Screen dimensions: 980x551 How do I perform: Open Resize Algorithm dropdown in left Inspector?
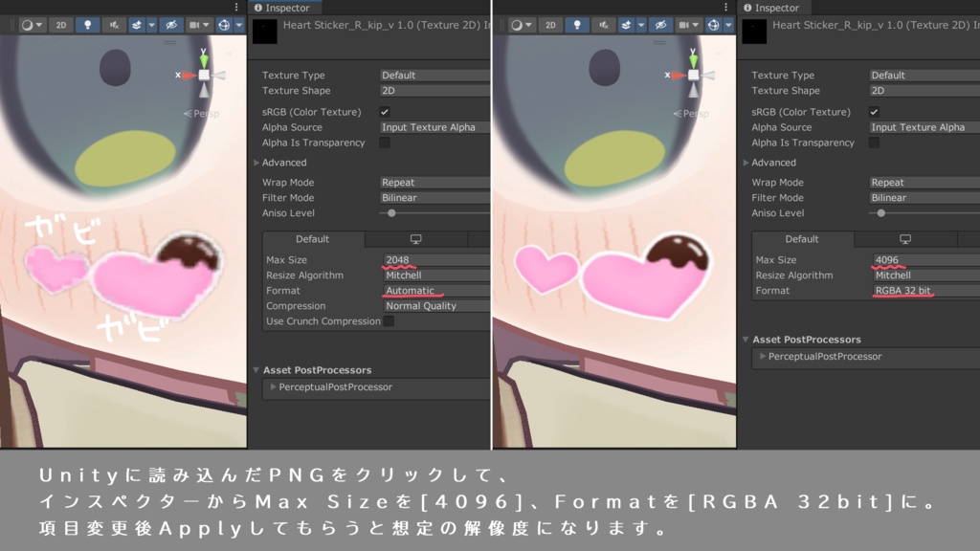436,275
